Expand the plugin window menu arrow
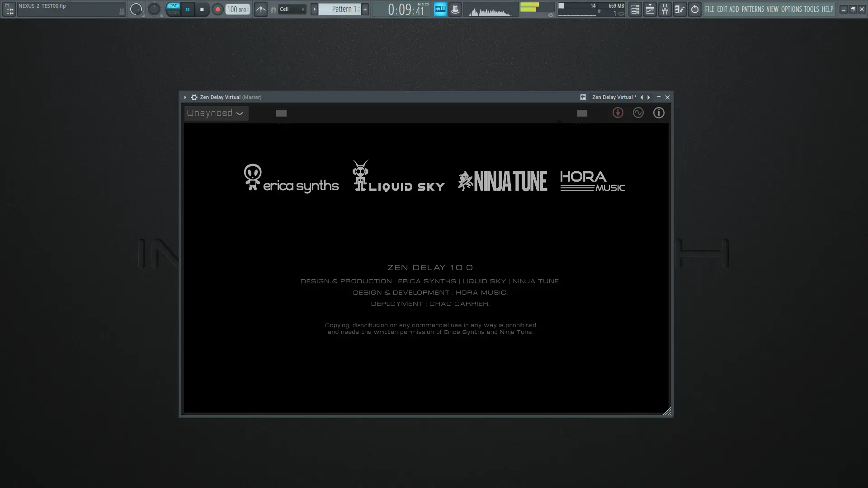 pyautogui.click(x=185, y=97)
